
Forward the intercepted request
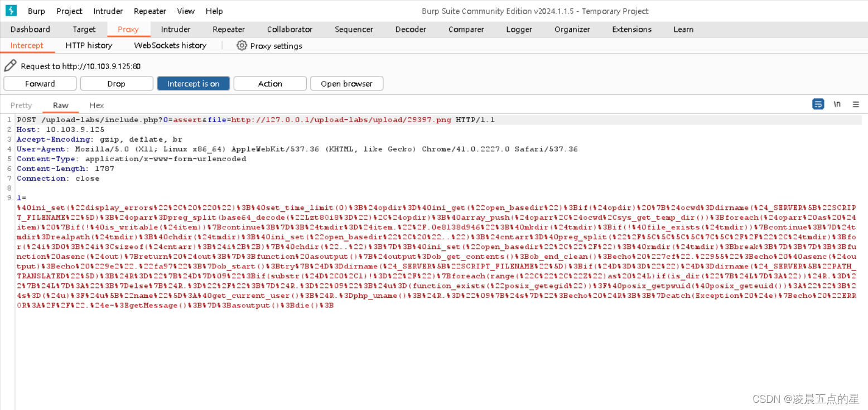40,84
